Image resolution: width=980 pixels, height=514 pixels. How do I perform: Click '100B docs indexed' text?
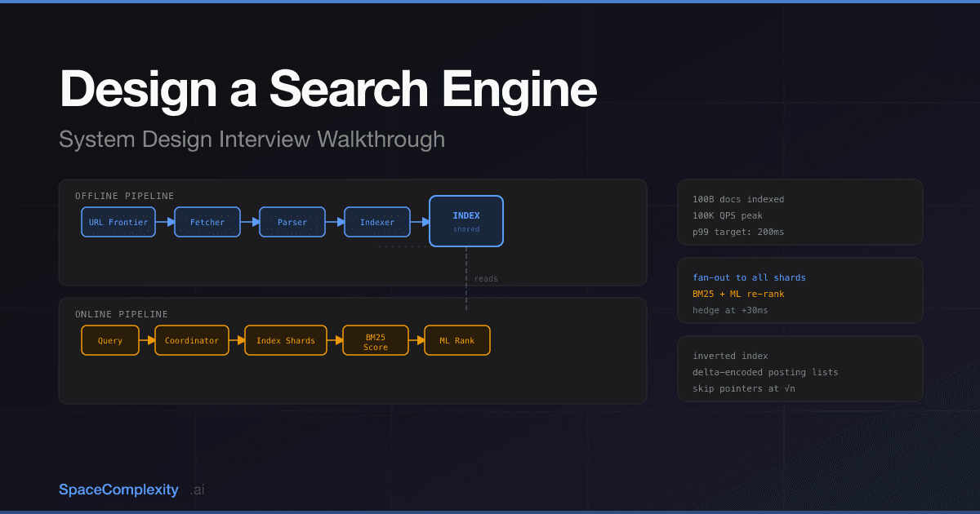point(738,199)
